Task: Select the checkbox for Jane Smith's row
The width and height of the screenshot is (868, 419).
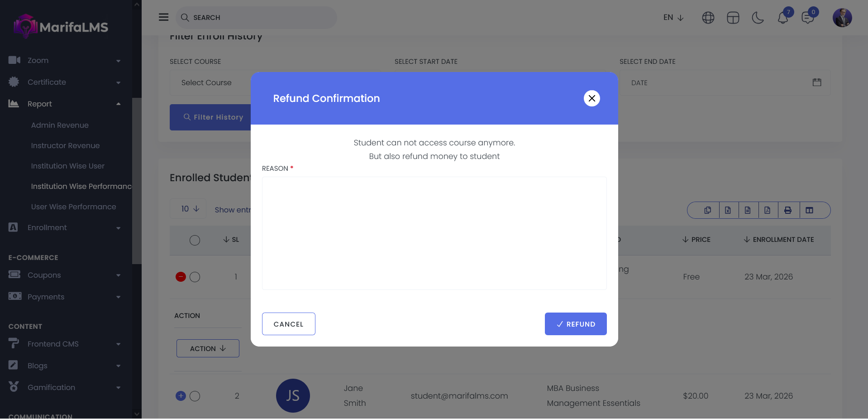Action: coord(195,396)
